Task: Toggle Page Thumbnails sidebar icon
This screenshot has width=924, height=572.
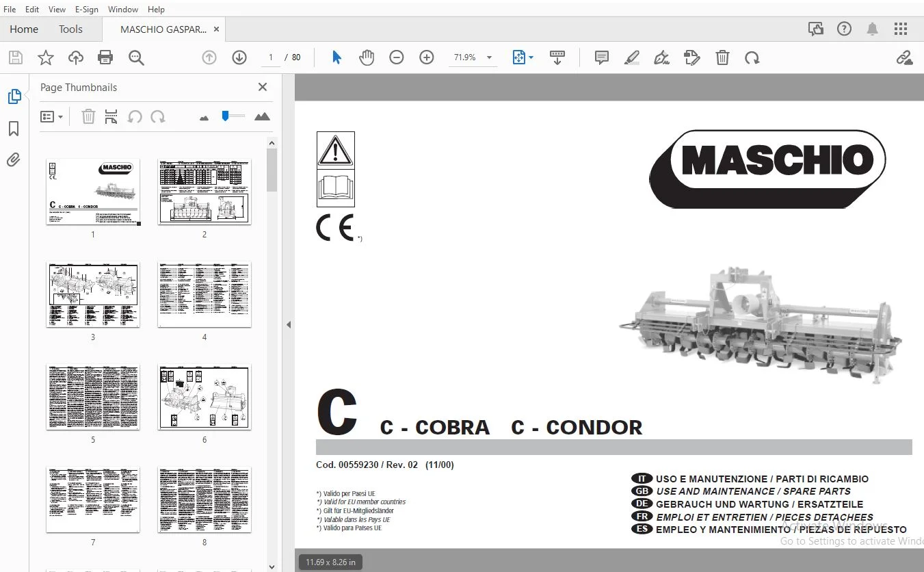Action: tap(14, 96)
